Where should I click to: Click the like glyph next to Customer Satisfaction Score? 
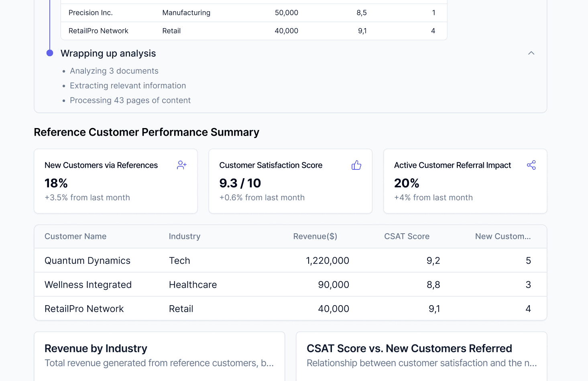tap(356, 165)
